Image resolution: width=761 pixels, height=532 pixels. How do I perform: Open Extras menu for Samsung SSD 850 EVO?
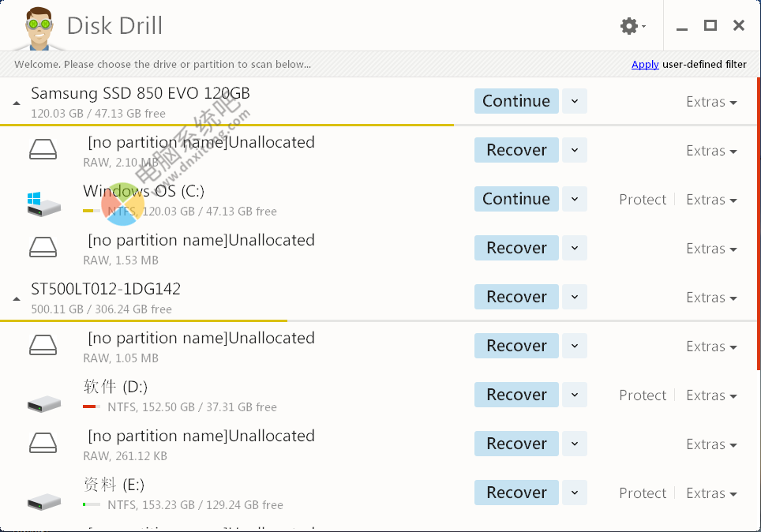tap(711, 102)
